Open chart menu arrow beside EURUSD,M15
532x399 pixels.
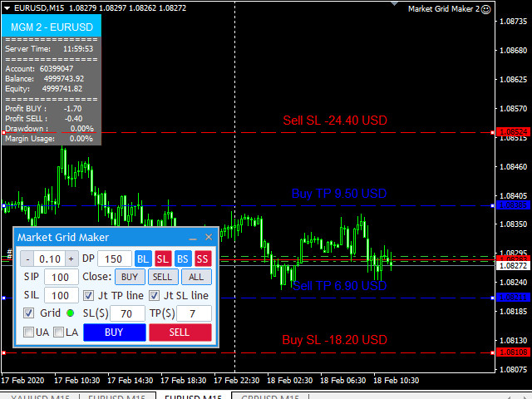pyautogui.click(x=7, y=7)
